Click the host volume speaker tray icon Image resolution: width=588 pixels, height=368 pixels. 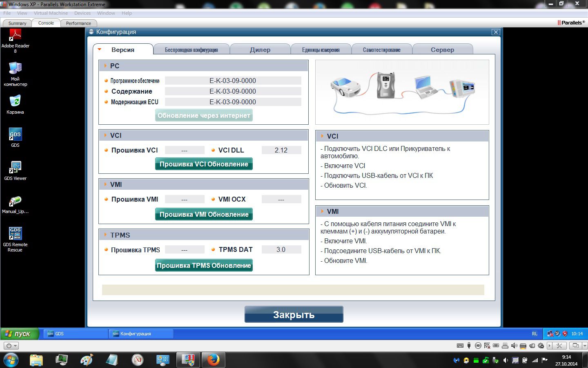click(506, 360)
